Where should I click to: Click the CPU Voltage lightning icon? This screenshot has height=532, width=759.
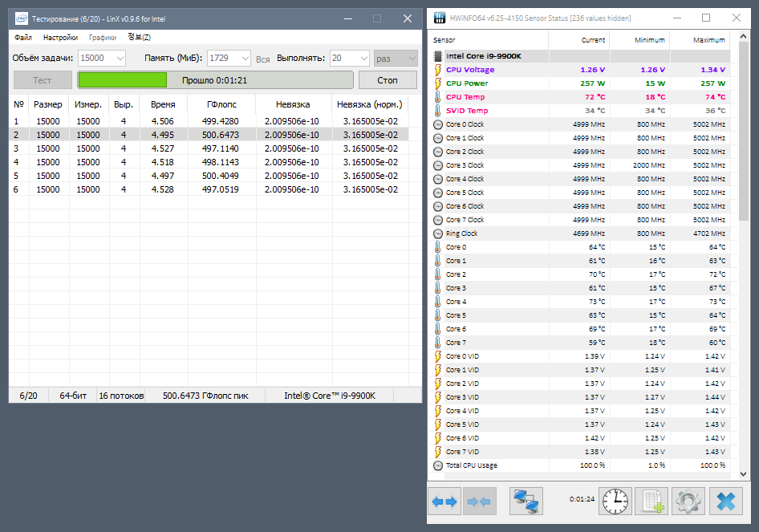click(437, 70)
